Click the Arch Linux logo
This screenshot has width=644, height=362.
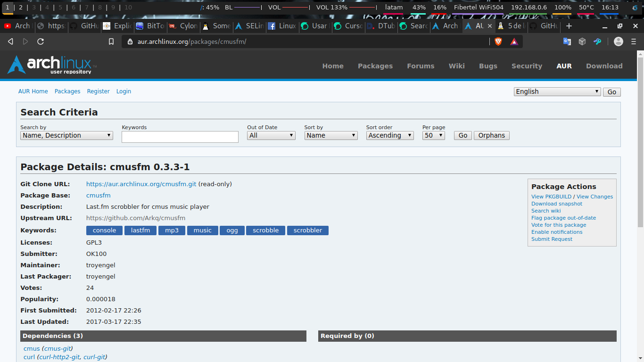click(x=52, y=65)
